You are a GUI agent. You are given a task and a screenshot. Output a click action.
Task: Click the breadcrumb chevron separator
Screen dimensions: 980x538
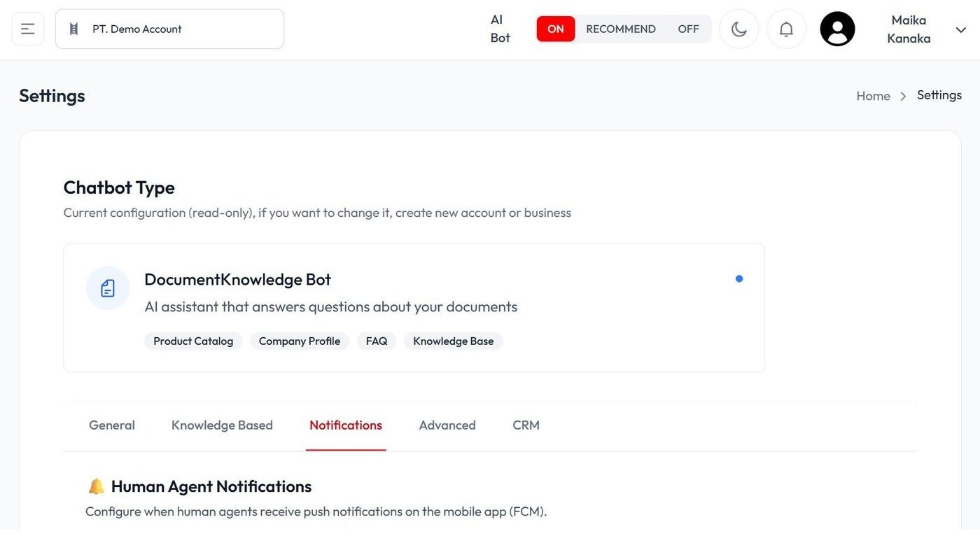[903, 96]
